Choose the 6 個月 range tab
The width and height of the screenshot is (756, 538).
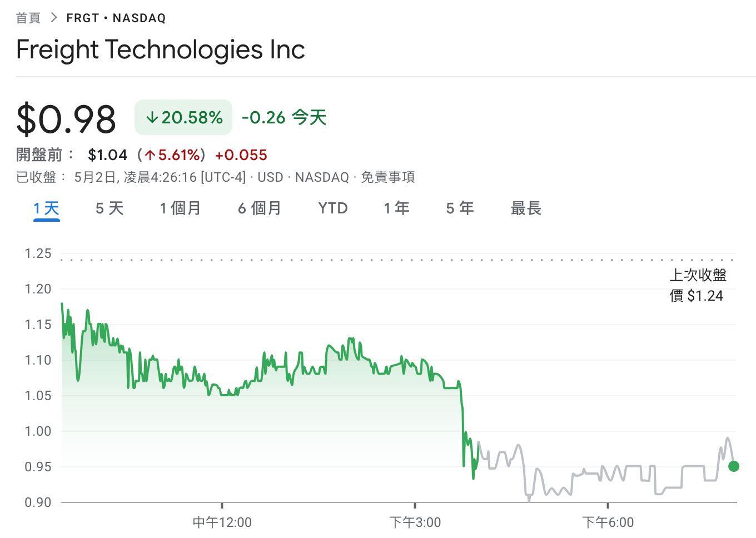[260, 208]
